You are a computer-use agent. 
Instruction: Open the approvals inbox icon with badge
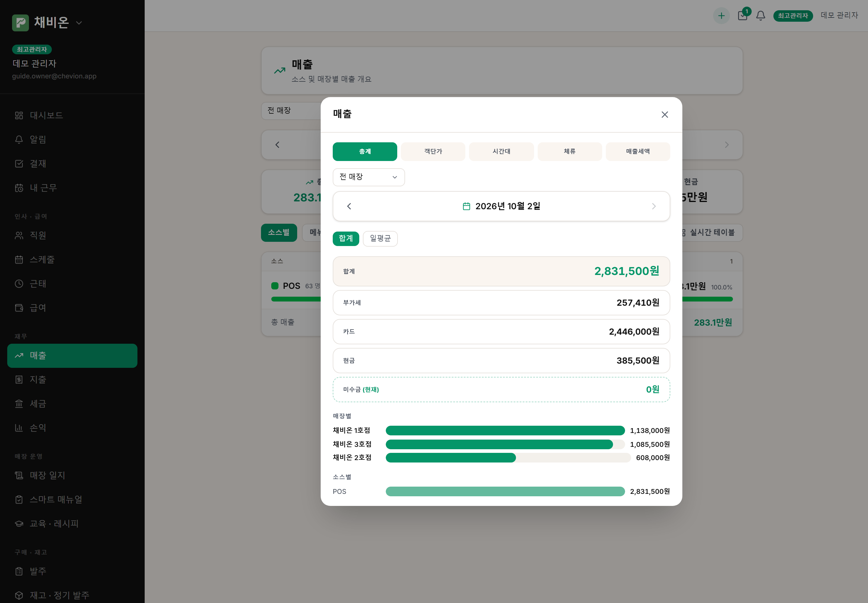pyautogui.click(x=742, y=16)
